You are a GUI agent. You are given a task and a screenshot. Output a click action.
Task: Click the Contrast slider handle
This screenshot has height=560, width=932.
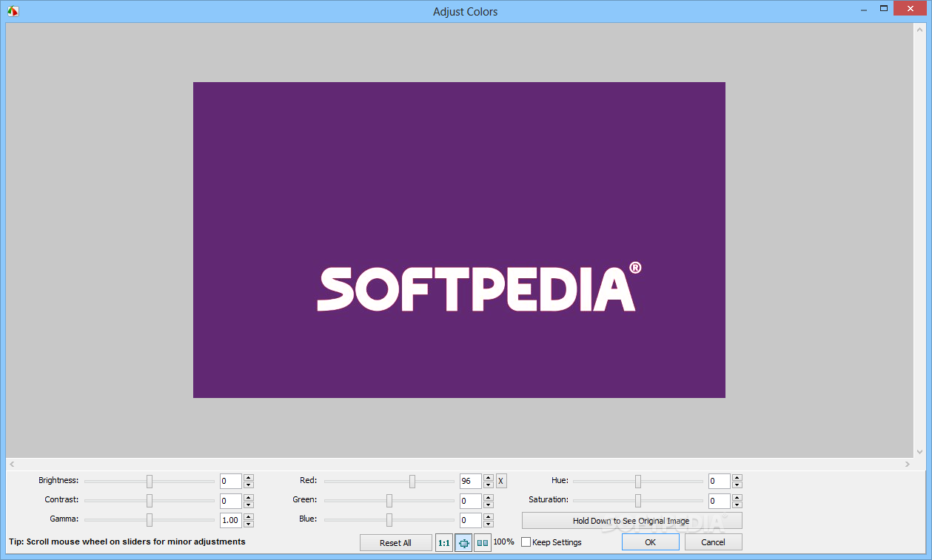(150, 500)
